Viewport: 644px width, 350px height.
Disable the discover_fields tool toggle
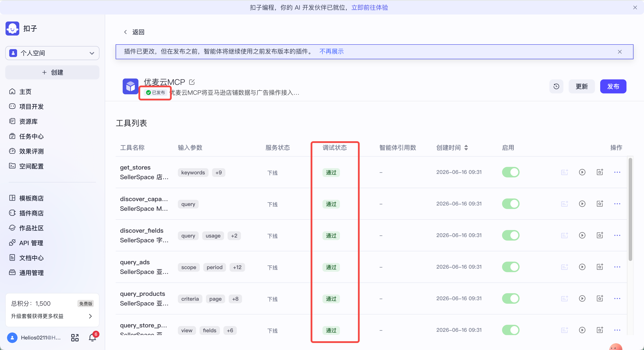[511, 235]
